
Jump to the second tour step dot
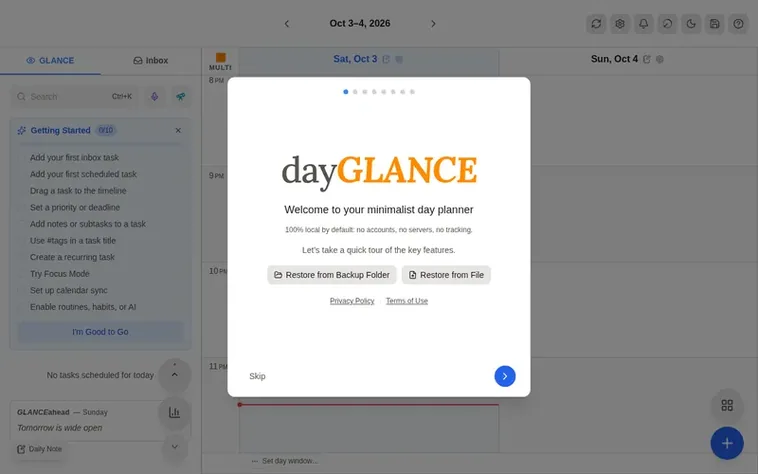[355, 92]
